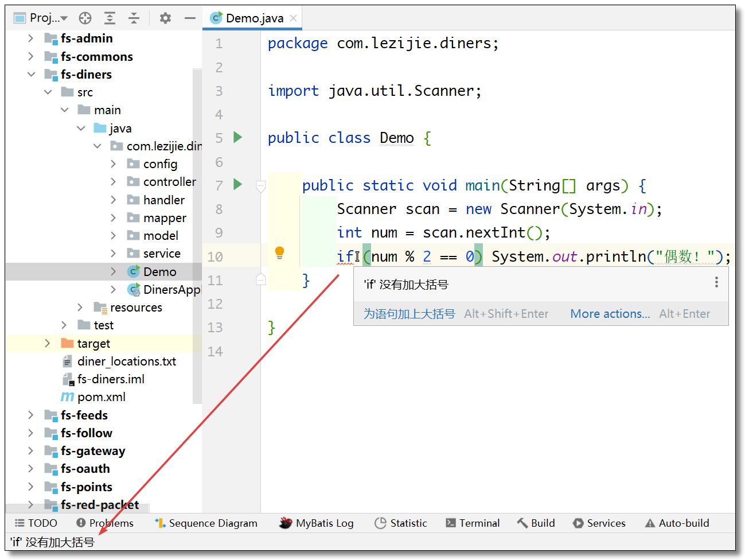Click the collapse all icon in Project panel
745x560 pixels.
point(134,18)
